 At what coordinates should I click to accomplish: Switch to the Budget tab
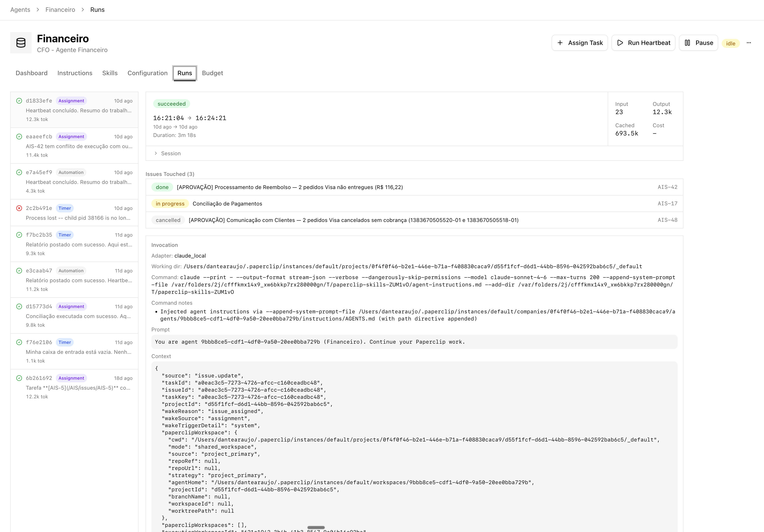pos(212,73)
